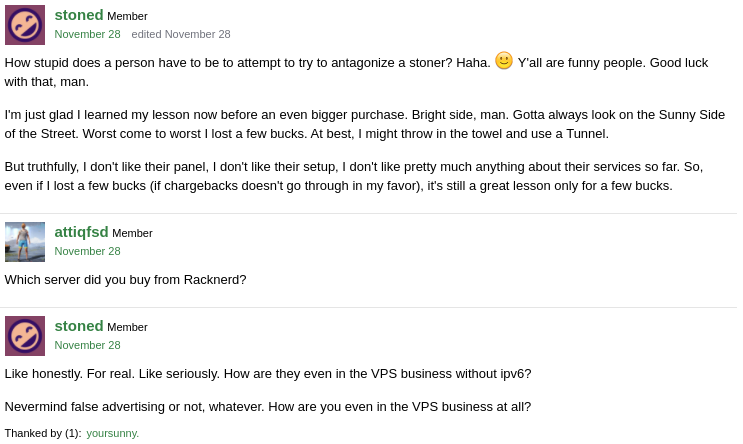Click the smiley emoji after "Haha."
Screen dimensions: 743x444
pos(504,60)
